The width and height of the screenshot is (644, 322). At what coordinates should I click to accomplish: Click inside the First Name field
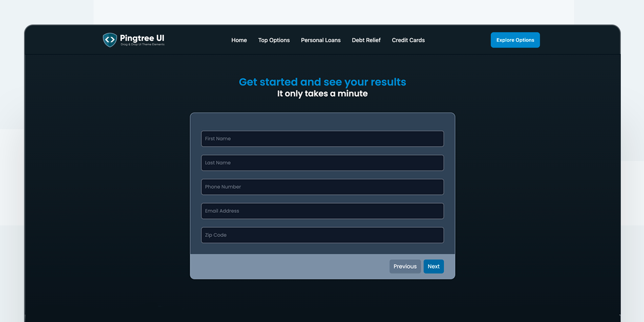coord(322,139)
